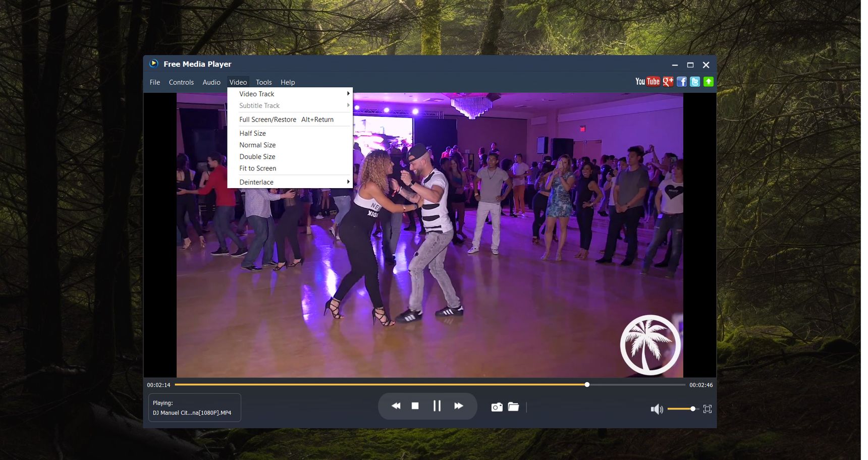Stop video playback
The image size is (868, 460).
click(415, 406)
